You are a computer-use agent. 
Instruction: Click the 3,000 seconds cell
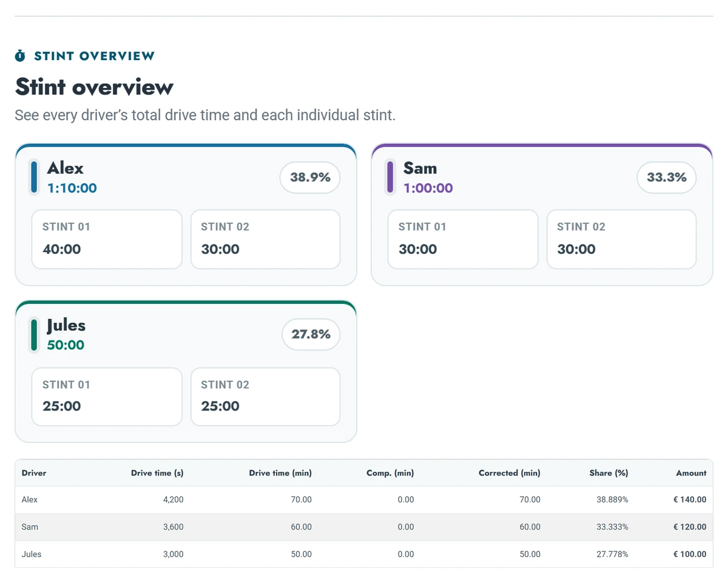click(174, 554)
